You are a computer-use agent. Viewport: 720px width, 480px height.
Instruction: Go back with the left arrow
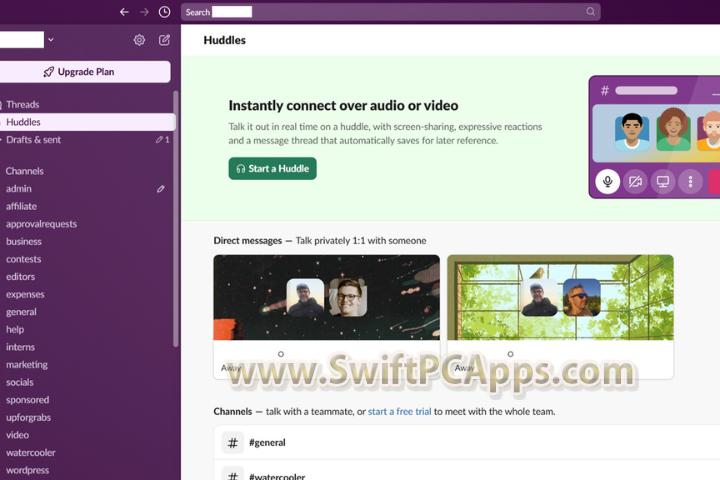(124, 12)
